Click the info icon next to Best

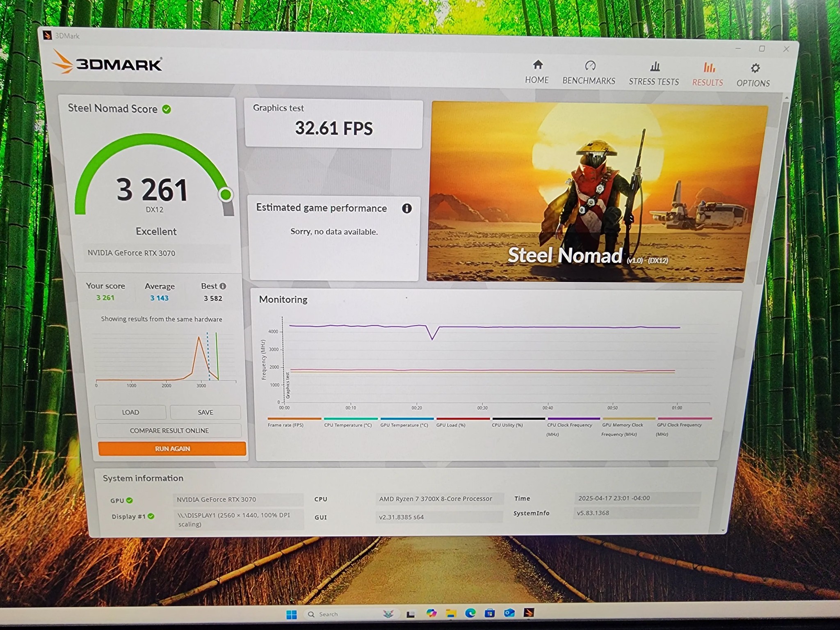pos(223,286)
